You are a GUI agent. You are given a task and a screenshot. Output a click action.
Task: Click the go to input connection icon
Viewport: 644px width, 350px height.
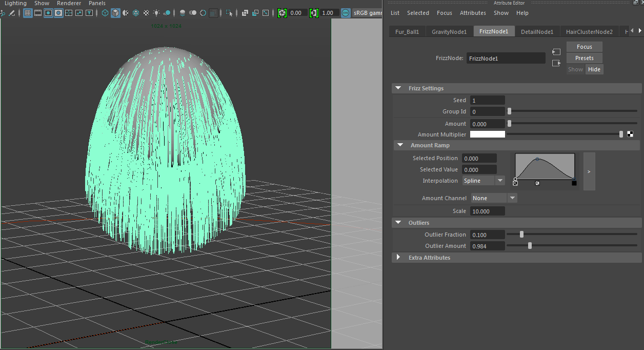point(556,52)
